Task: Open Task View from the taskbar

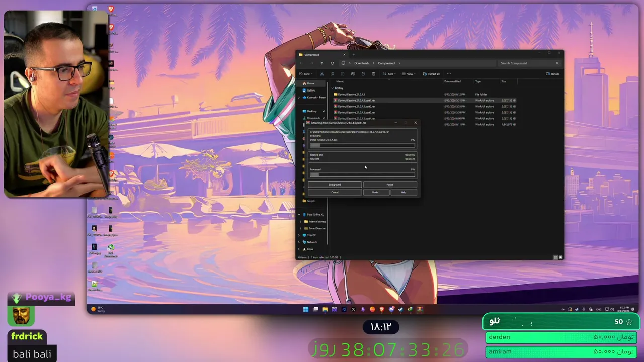Action: [315, 309]
